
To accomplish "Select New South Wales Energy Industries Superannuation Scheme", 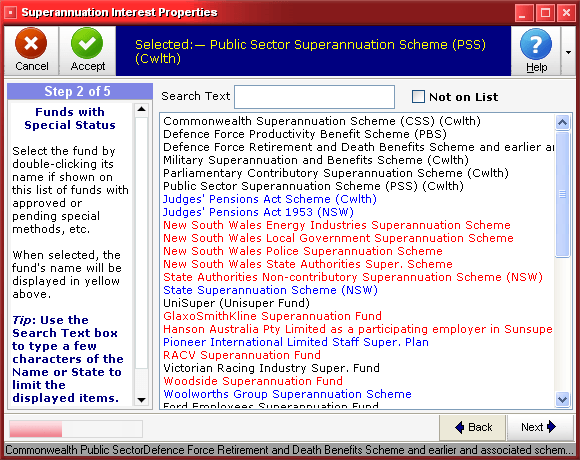I will (x=337, y=225).
